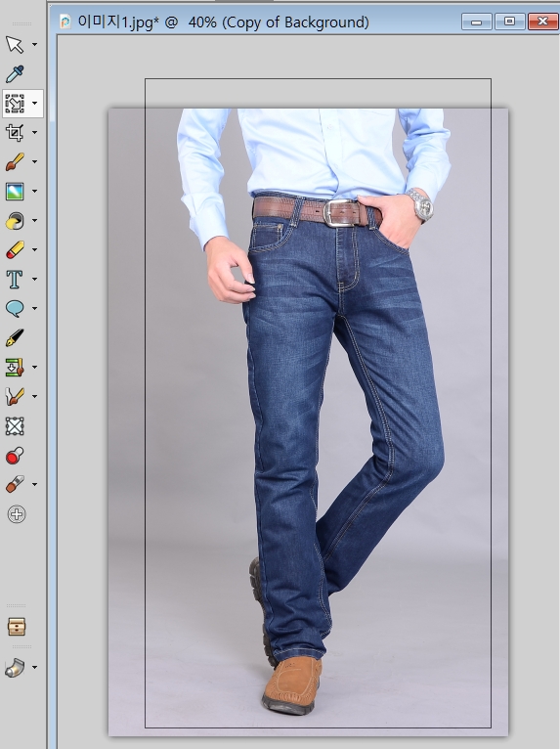Select the silver-tipped makeover brush tool
This screenshot has width=560, height=749.
click(x=15, y=484)
